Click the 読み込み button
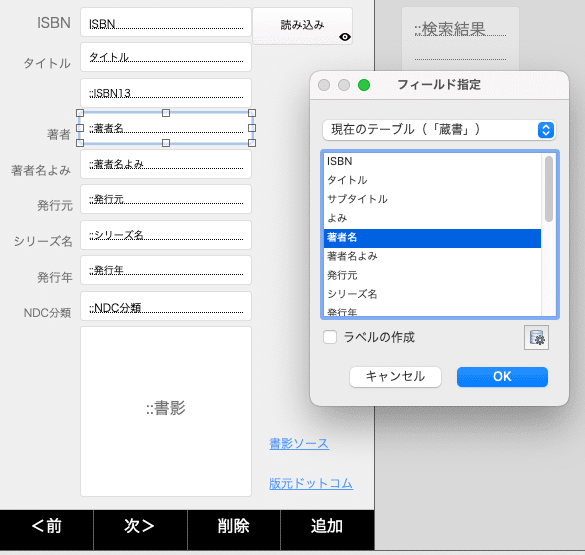Image resolution: width=585 pixels, height=555 pixels. 302,26
